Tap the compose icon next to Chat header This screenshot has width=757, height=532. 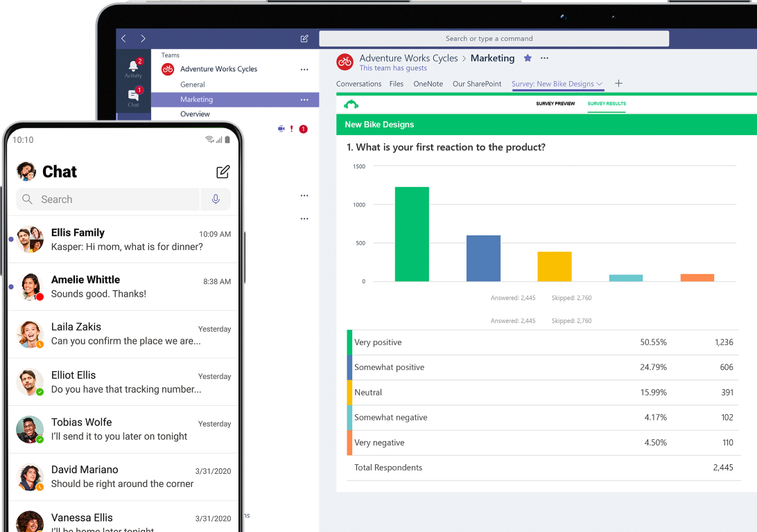tap(223, 172)
